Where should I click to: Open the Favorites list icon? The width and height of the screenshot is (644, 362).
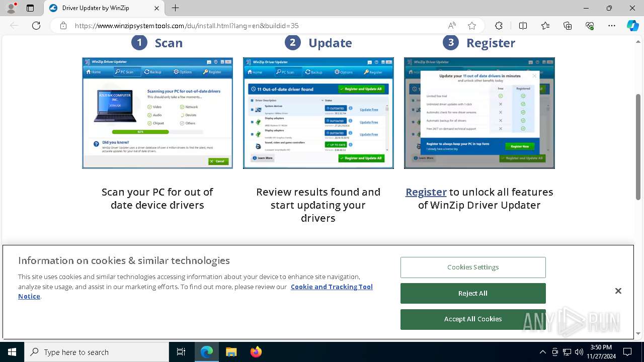pyautogui.click(x=545, y=26)
